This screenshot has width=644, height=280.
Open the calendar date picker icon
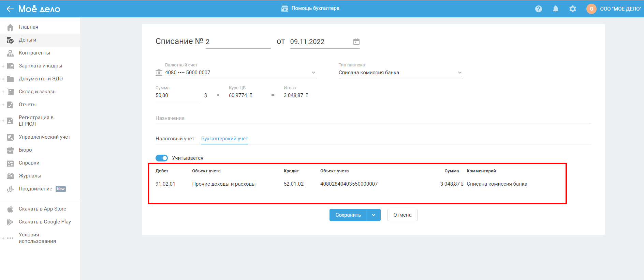pos(356,42)
